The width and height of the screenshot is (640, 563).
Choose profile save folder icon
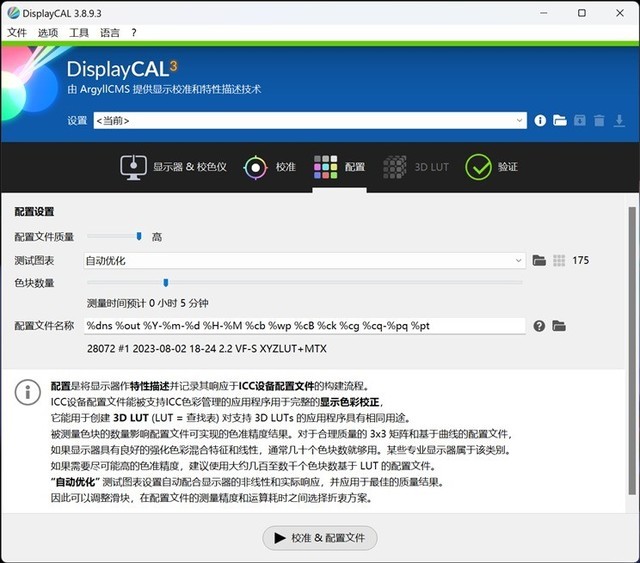[559, 326]
